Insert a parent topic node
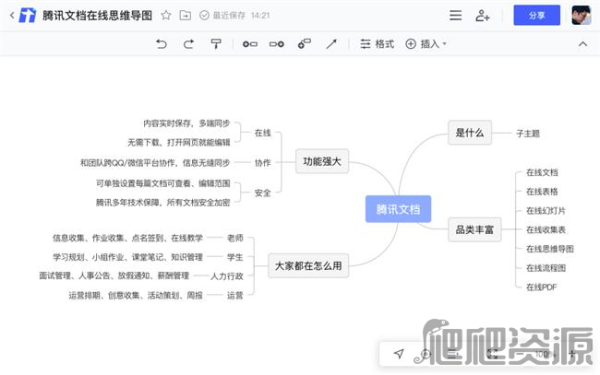 (304, 44)
